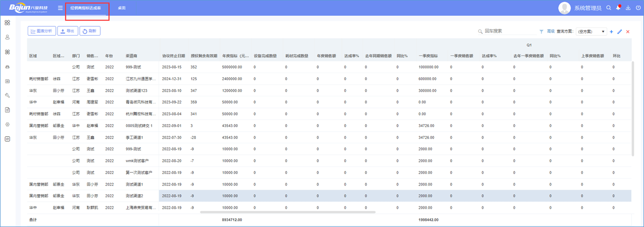Open the user icon in the left sidebar
The height and width of the screenshot is (227, 644).
[x=7, y=37]
